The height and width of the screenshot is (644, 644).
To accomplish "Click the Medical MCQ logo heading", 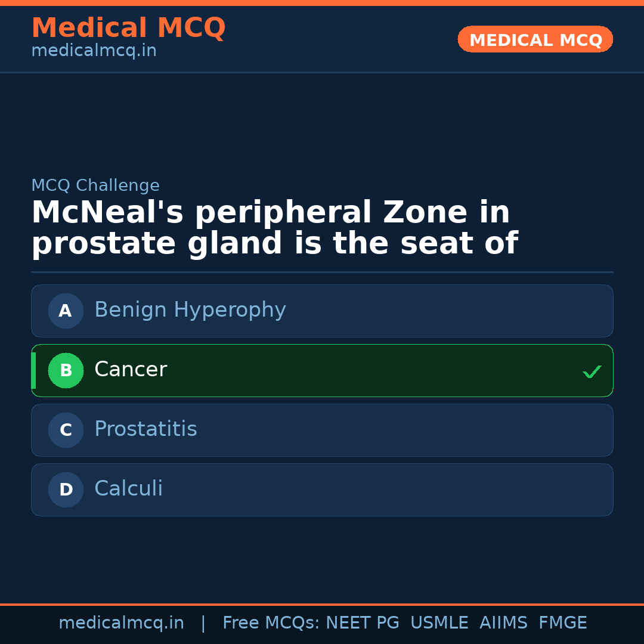I will pos(128,27).
